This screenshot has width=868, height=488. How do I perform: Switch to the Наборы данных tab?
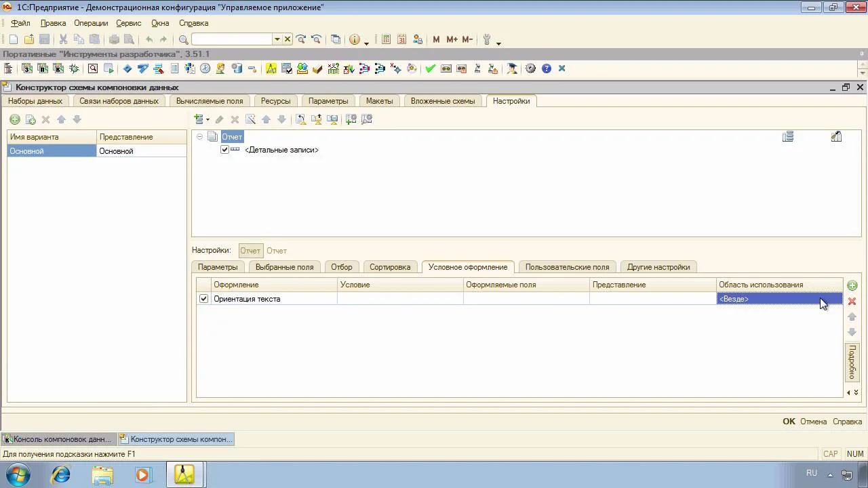tap(35, 101)
